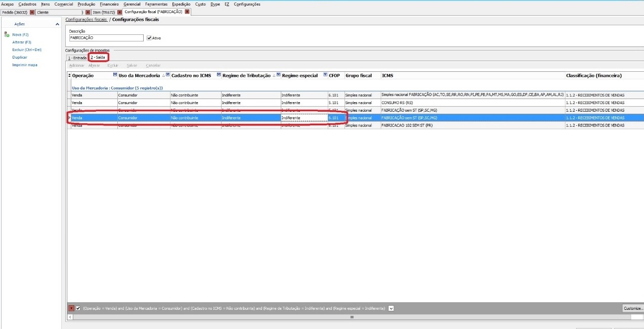Open the Regime de Tributação column filter dropdown
Viewport: 644px width, 329px height.
(x=279, y=75)
